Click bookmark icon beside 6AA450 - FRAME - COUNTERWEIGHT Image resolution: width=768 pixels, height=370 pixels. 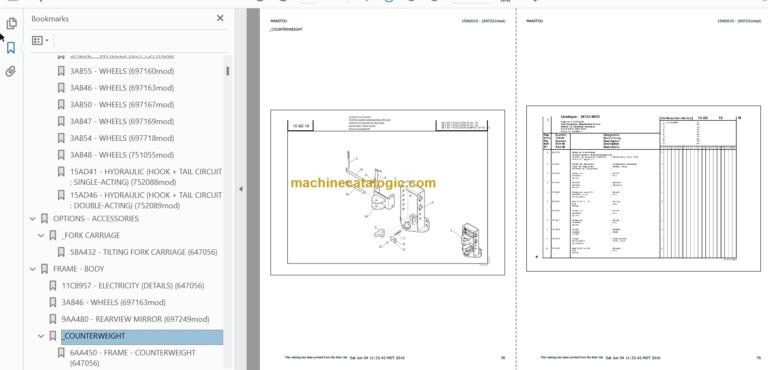coord(61,353)
